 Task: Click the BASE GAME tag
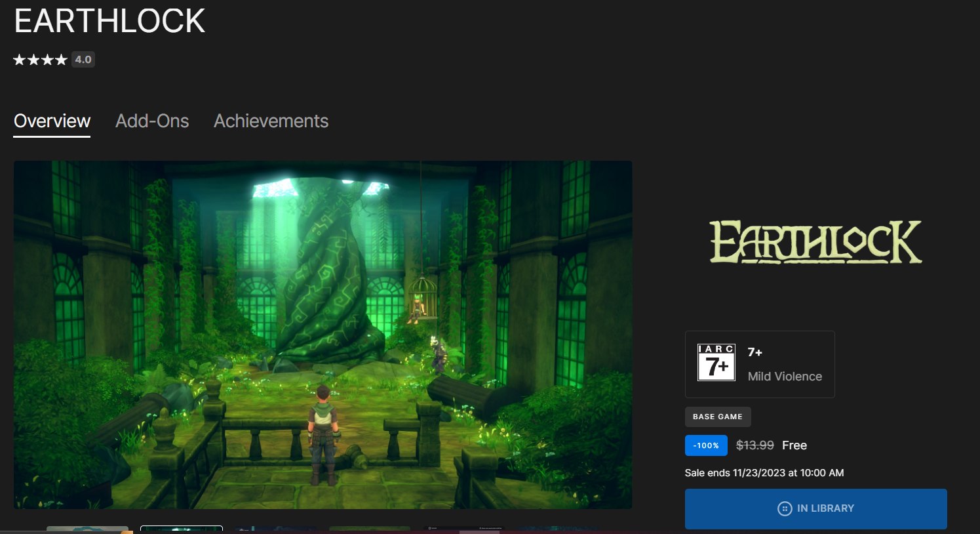[718, 417]
